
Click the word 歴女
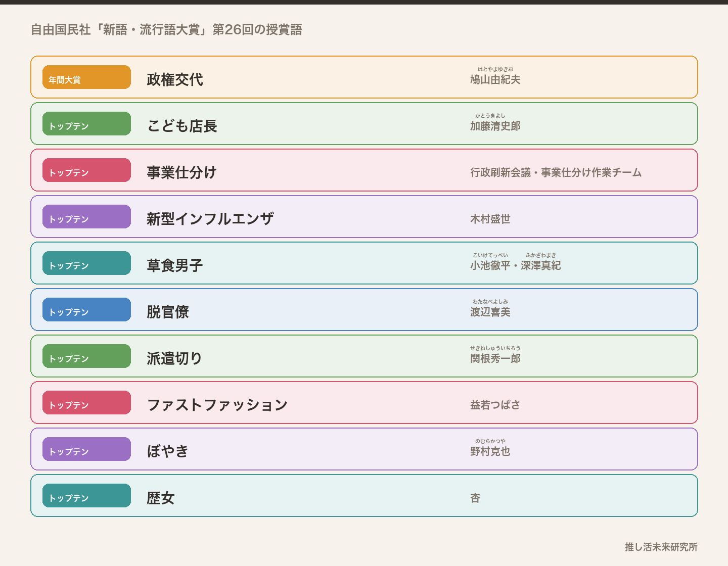coord(161,498)
